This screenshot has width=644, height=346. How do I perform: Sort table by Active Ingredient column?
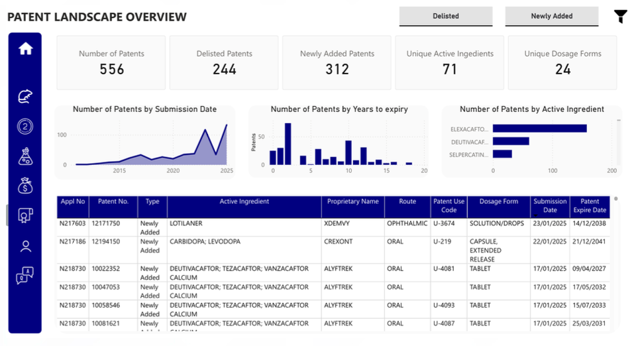click(x=244, y=207)
